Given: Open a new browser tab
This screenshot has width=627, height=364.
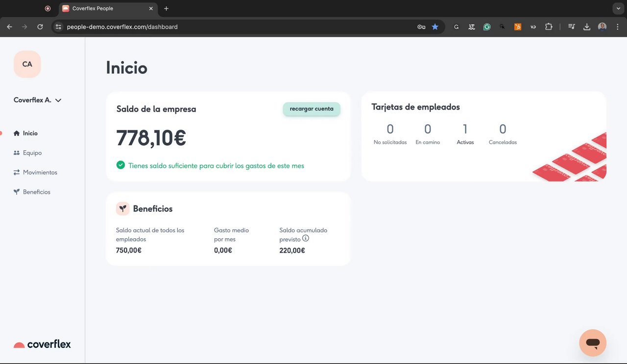Looking at the screenshot, I should [166, 8].
